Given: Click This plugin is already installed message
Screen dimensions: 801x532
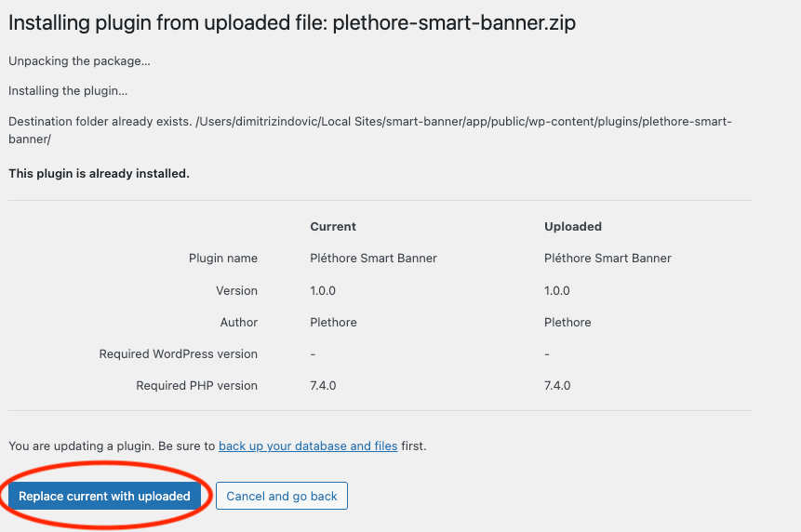Looking at the screenshot, I should tap(99, 173).
